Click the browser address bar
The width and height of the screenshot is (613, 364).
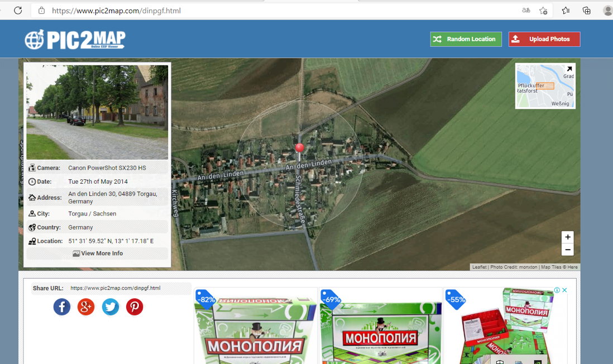pyautogui.click(x=279, y=11)
